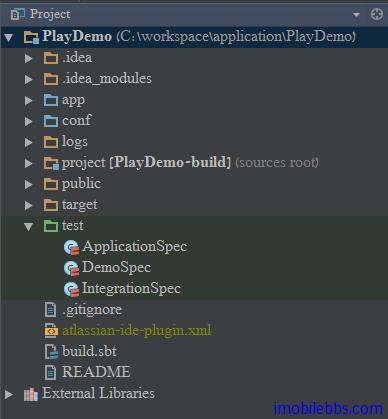Click the target folder icon
The image size is (388, 419).
click(x=51, y=205)
